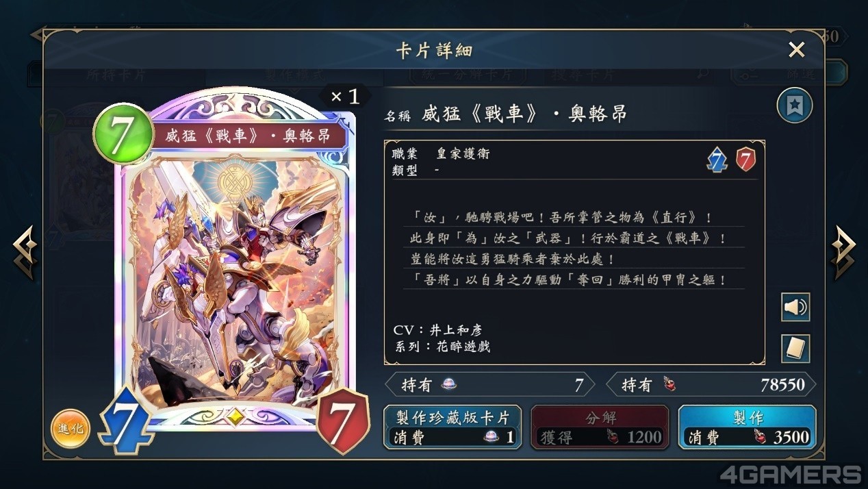Viewport: 868px width, 489px height.
Task: Click the card name 威猛《戰車》·奧輅昂 title
Action: (x=525, y=114)
